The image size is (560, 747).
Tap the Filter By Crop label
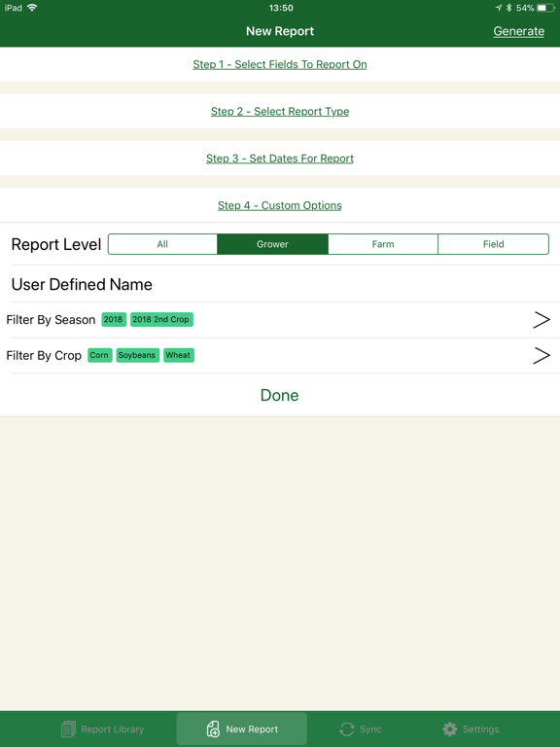(x=44, y=355)
